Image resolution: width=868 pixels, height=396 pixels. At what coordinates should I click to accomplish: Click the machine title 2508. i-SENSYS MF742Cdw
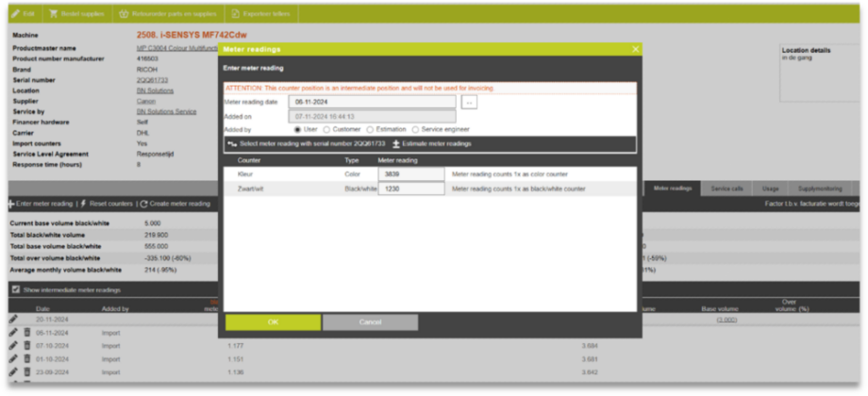coord(192,35)
